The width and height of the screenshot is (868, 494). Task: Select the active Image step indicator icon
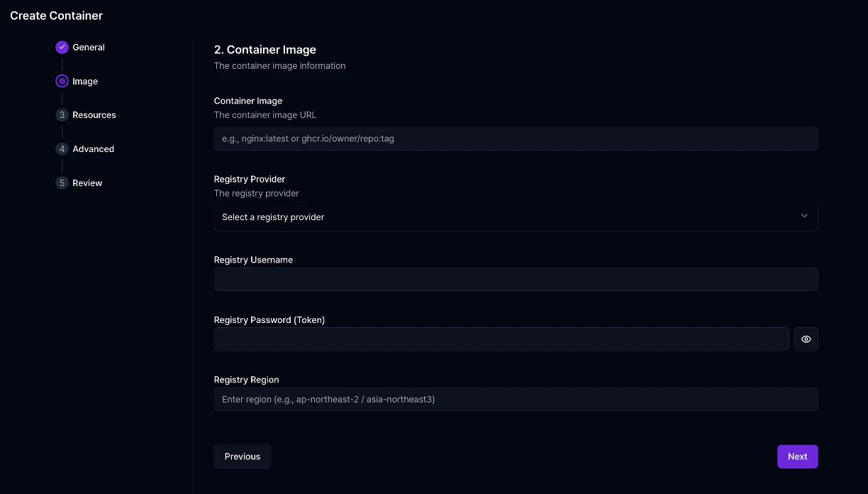pos(62,81)
